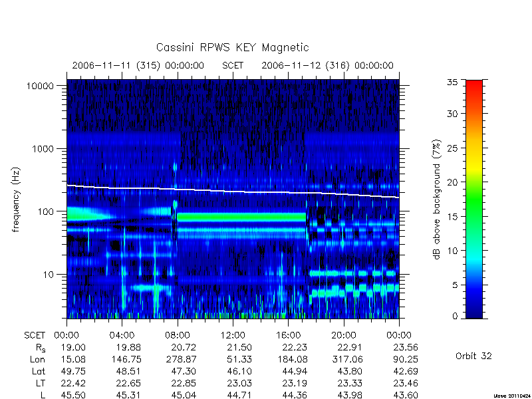This screenshot has height=399, width=532.
Task: Click the colorbar 15 tick label
Action: 452,217
